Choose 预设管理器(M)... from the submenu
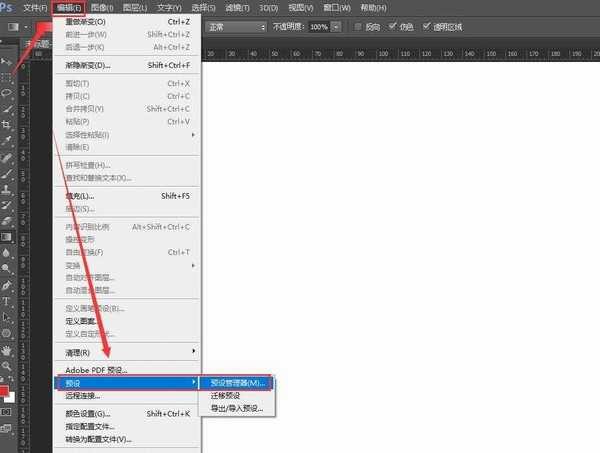Viewport: 600px width, 453px height. pos(235,382)
